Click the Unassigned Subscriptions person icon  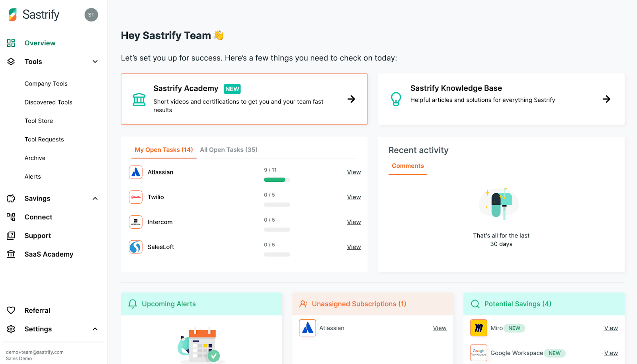[x=303, y=304]
